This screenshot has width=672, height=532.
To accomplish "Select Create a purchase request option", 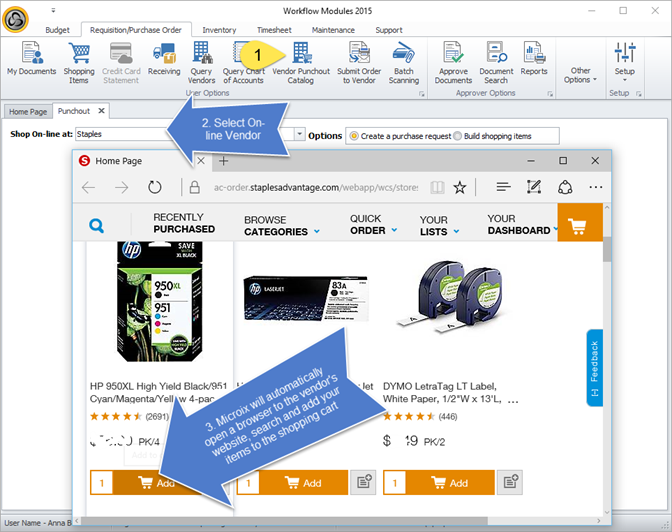I will click(353, 135).
